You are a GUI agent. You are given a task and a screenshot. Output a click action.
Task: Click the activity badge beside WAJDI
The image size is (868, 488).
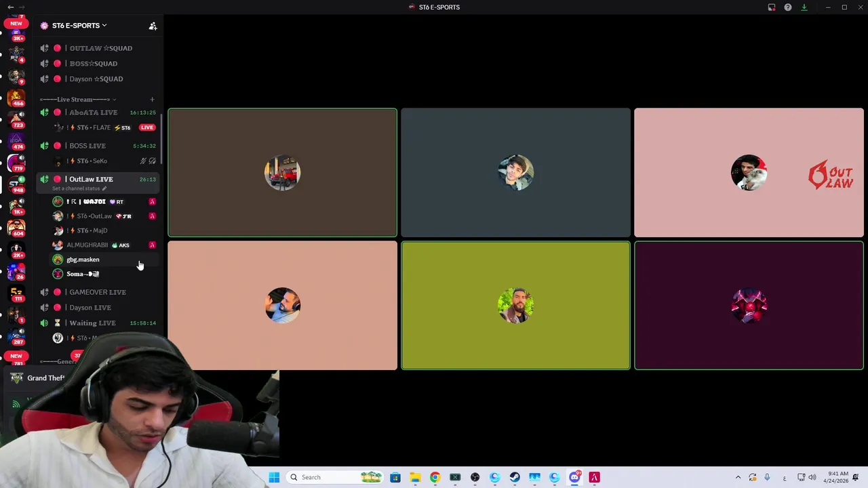[152, 202]
